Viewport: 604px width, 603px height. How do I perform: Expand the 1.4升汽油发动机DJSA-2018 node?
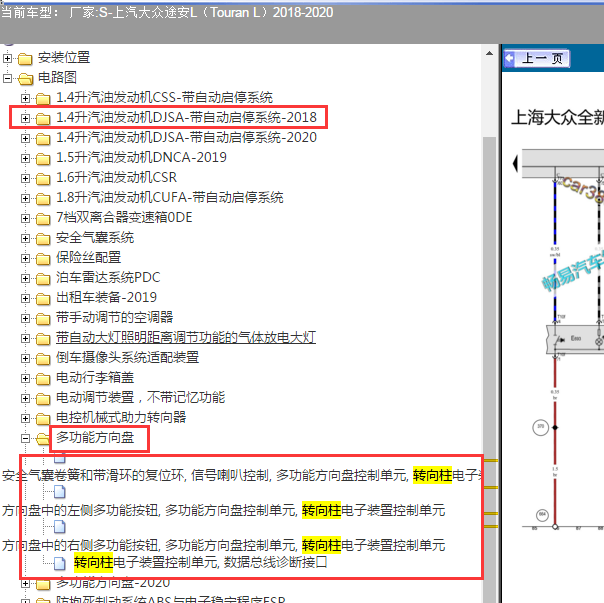click(25, 118)
